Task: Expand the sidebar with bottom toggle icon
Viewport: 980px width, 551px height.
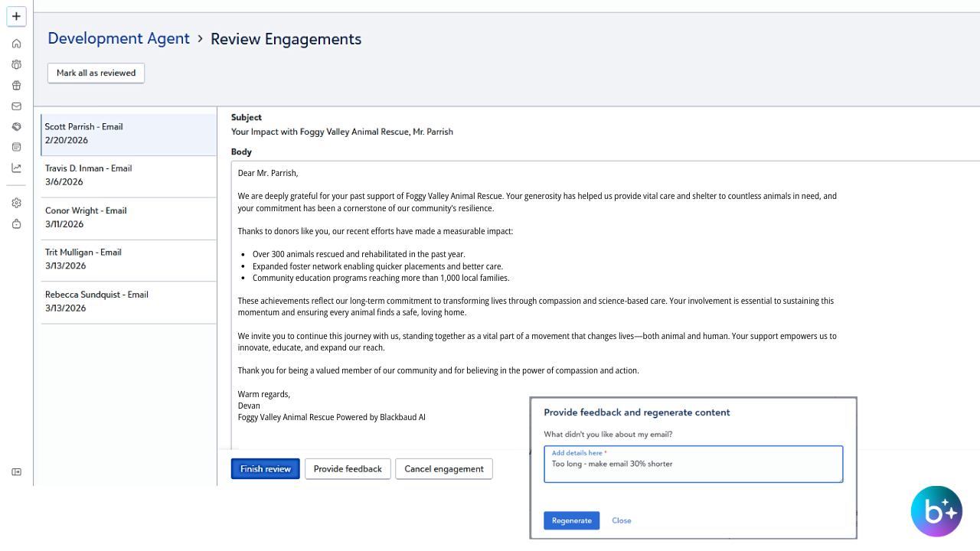Action: coord(16,472)
